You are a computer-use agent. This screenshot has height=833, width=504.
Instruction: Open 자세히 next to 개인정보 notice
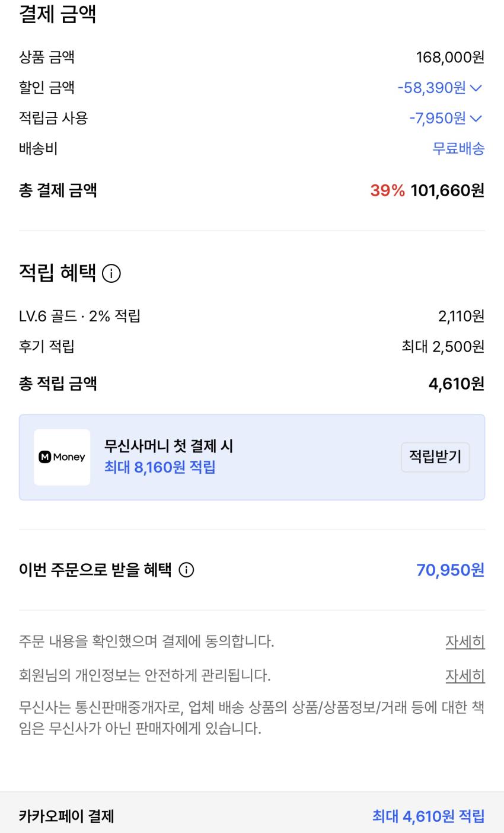465,675
